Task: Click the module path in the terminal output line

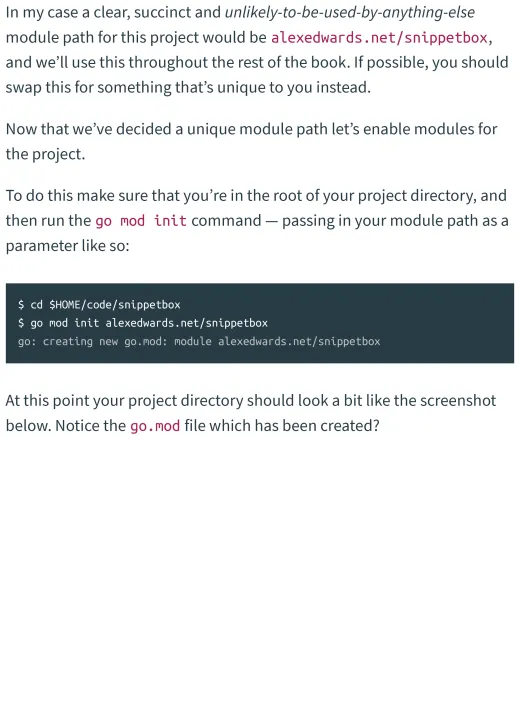Action: [x=299, y=342]
